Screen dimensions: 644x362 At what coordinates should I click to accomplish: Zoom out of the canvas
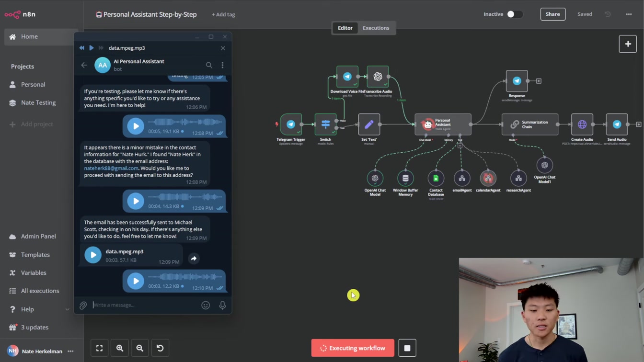point(140,348)
